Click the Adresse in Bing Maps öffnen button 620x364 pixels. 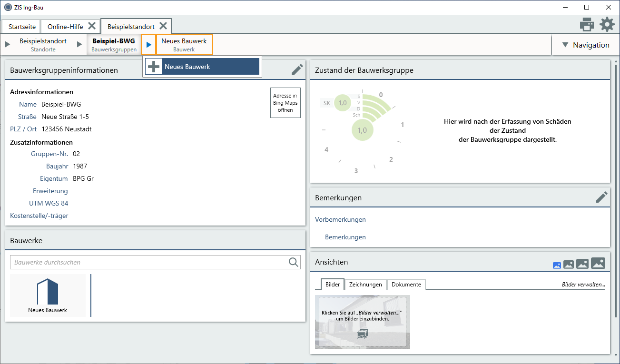click(285, 103)
